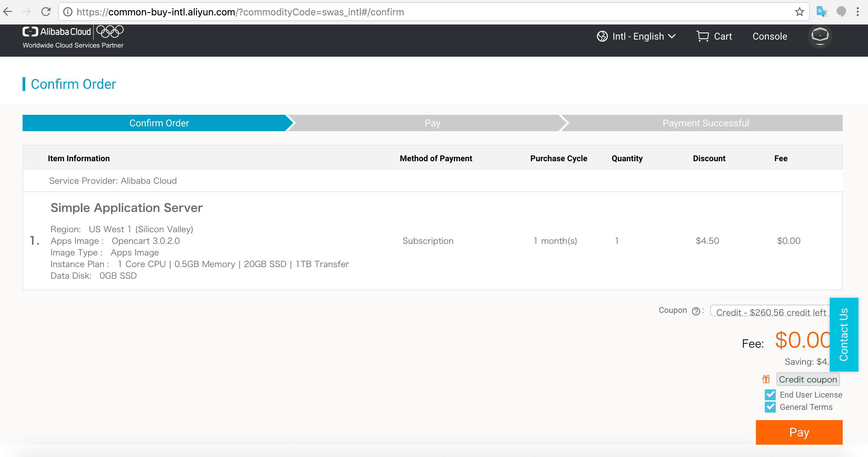
Task: Click the shopping cart icon
Action: 703,36
